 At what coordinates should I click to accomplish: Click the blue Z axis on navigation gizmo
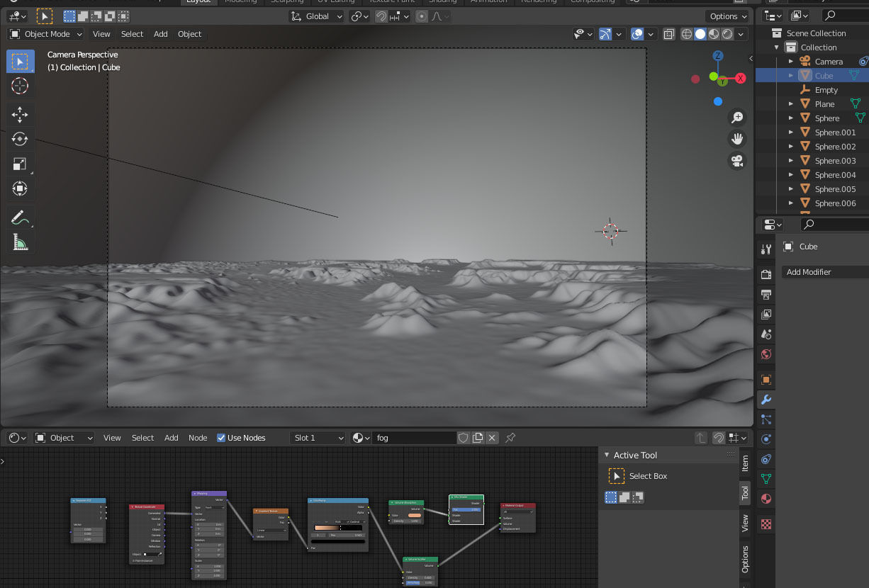[x=718, y=55]
